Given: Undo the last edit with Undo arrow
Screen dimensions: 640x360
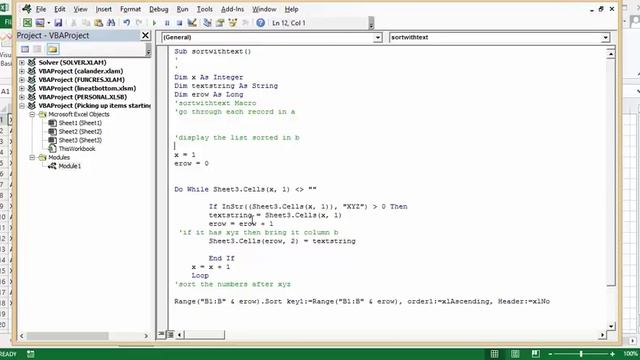Looking at the screenshot, I should (x=127, y=23).
